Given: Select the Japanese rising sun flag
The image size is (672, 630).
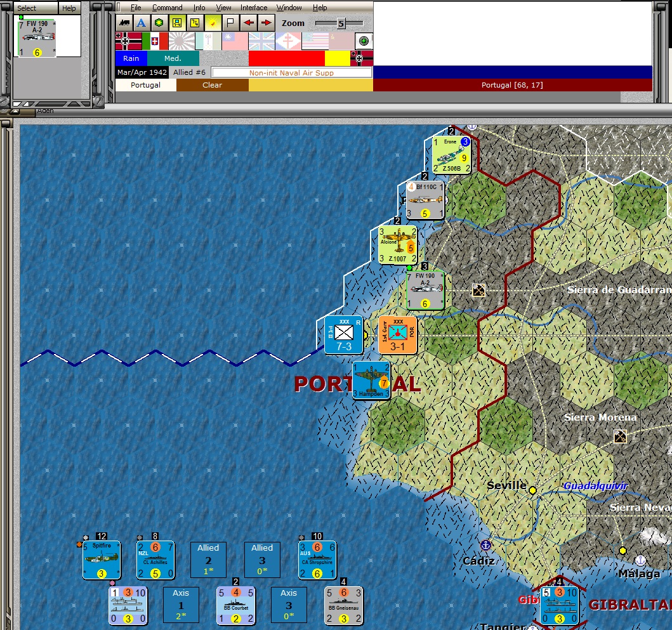Looking at the screenshot, I should coord(181,41).
